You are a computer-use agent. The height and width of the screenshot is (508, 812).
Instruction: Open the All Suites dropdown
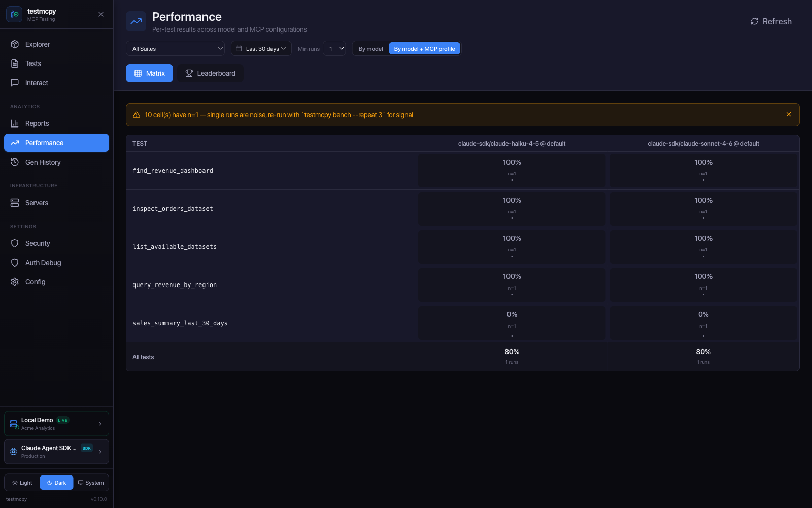click(x=175, y=48)
